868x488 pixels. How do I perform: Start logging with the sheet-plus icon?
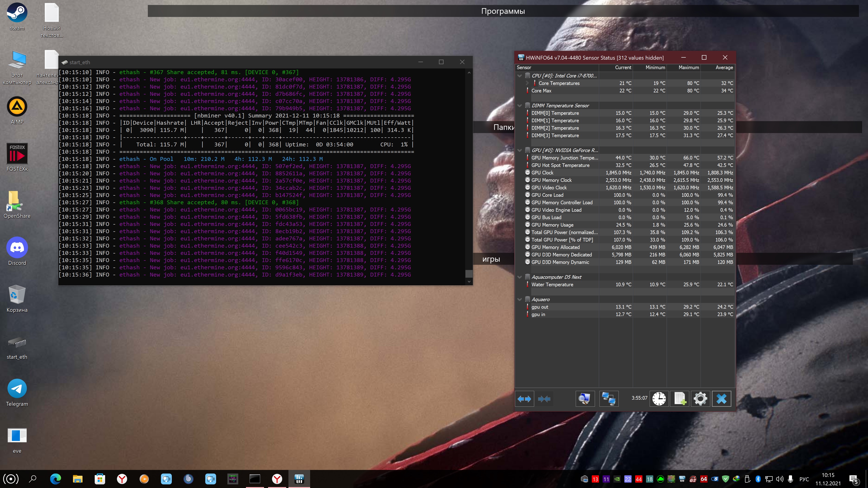680,399
